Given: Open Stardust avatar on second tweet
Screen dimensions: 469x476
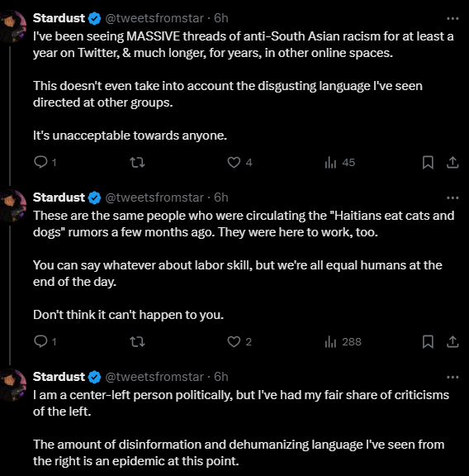Looking at the screenshot, I should pyautogui.click(x=12, y=206).
